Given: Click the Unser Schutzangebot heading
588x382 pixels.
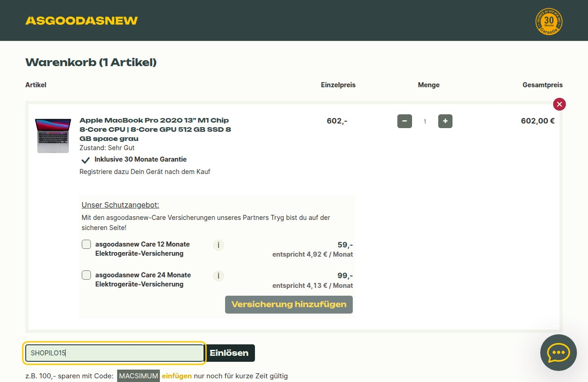Looking at the screenshot, I should (120, 205).
